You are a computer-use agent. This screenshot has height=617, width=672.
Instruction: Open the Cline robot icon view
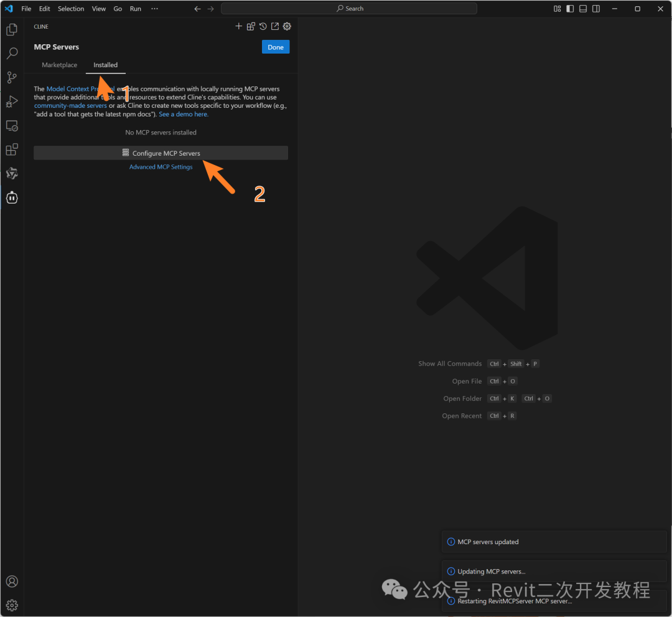click(x=12, y=197)
